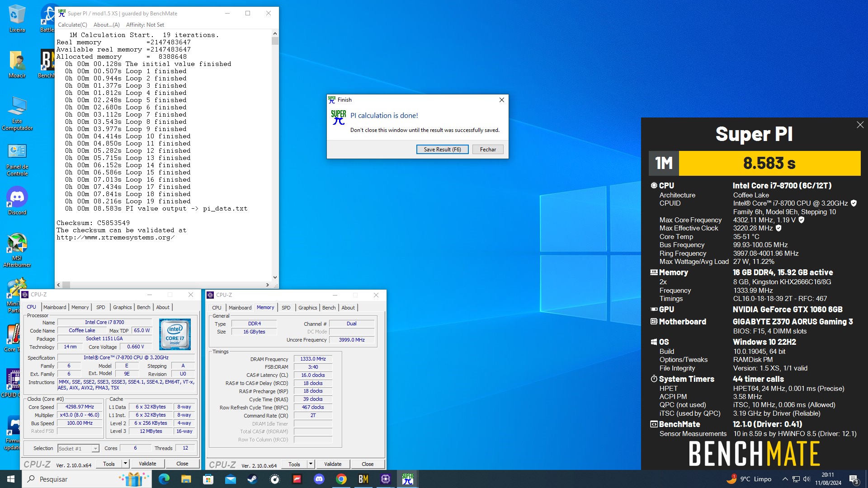Click Affinity: Not Set menu in Super PI
This screenshot has height=488, width=868.
click(x=145, y=25)
